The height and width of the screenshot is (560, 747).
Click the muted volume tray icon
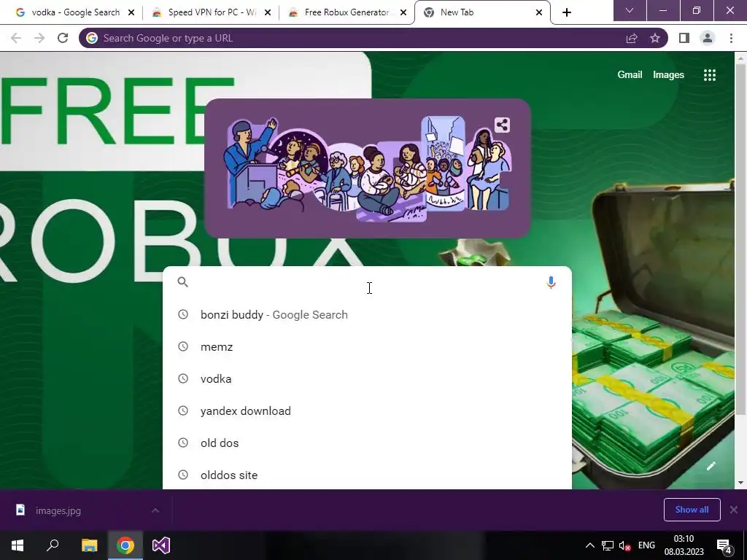(x=624, y=545)
